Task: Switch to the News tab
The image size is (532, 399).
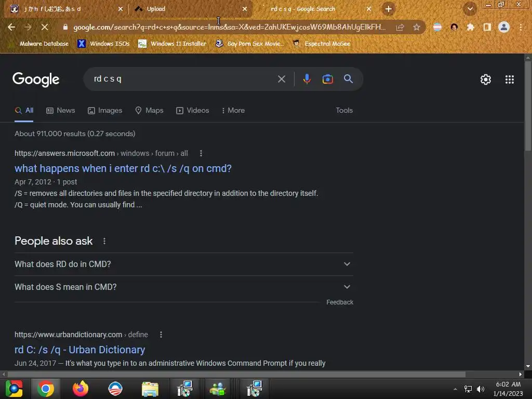Action: click(61, 111)
